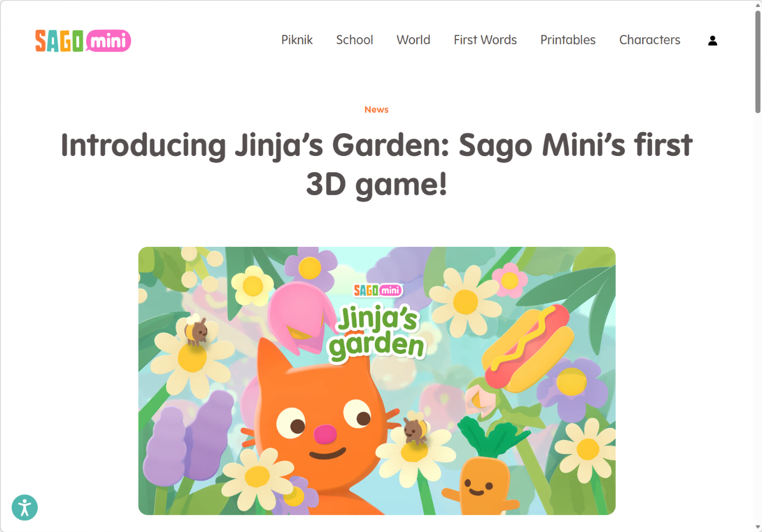Click the bee on the left daisy

click(x=196, y=332)
